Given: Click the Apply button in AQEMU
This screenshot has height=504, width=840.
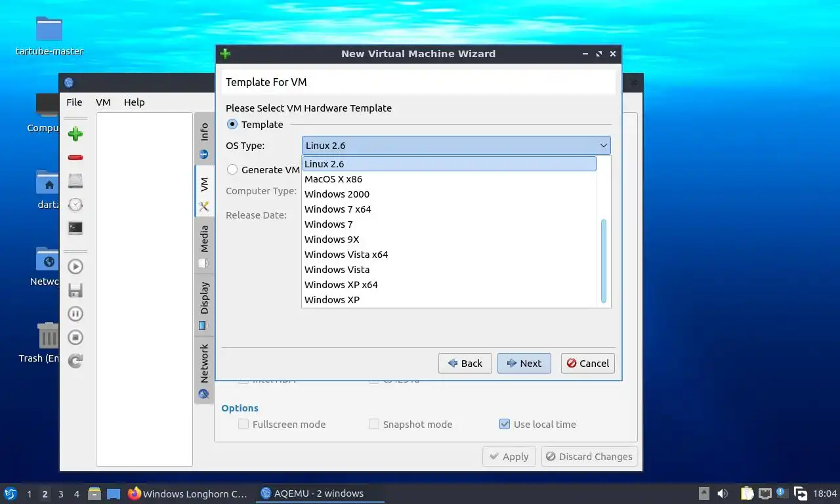Looking at the screenshot, I should tap(509, 457).
